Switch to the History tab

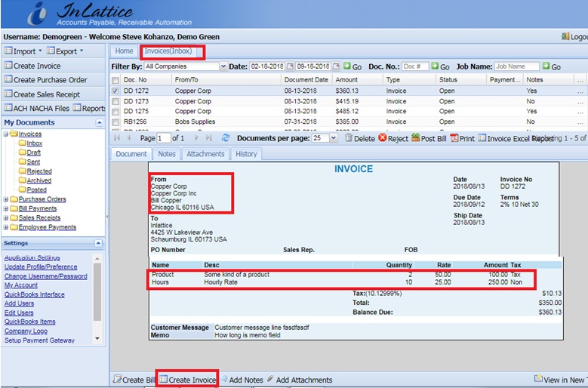click(246, 154)
